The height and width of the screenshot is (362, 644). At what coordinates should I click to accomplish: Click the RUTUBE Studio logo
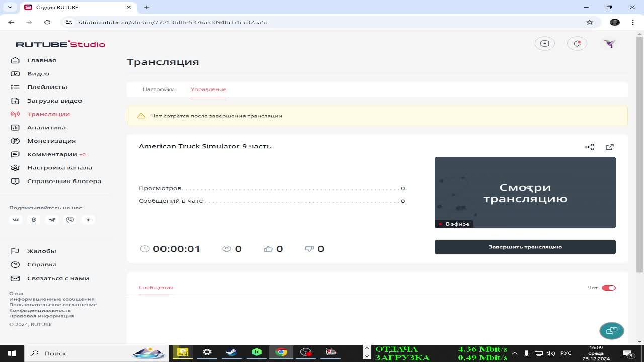[x=60, y=44]
